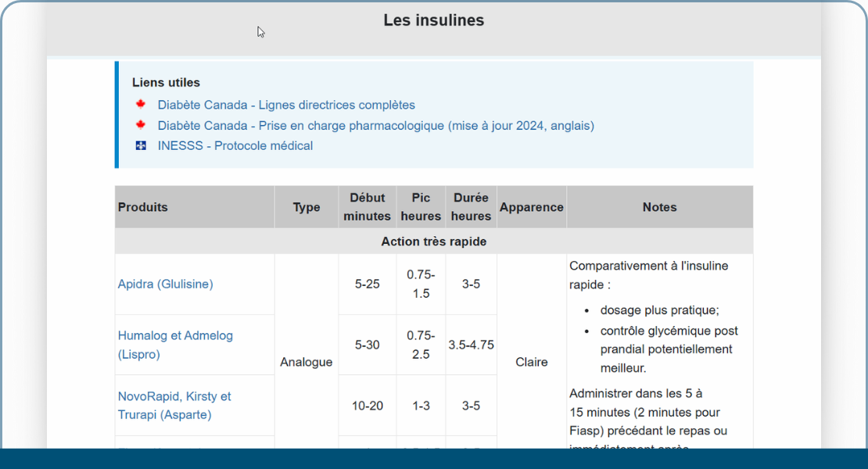The height and width of the screenshot is (469, 868).
Task: Open the Prise en charge pharmacologique link
Action: (375, 125)
